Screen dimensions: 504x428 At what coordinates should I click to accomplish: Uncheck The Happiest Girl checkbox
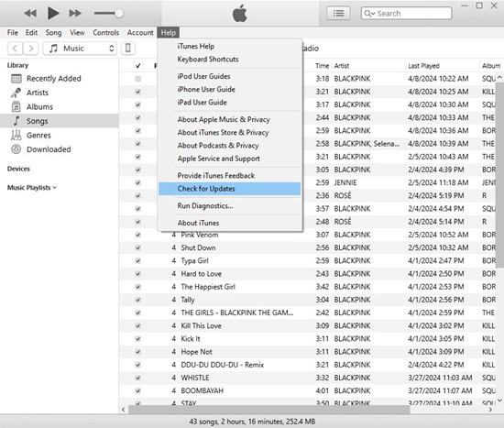137,287
